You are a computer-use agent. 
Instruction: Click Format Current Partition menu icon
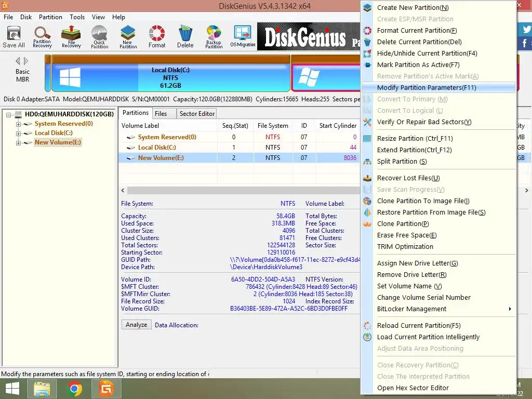367,31
